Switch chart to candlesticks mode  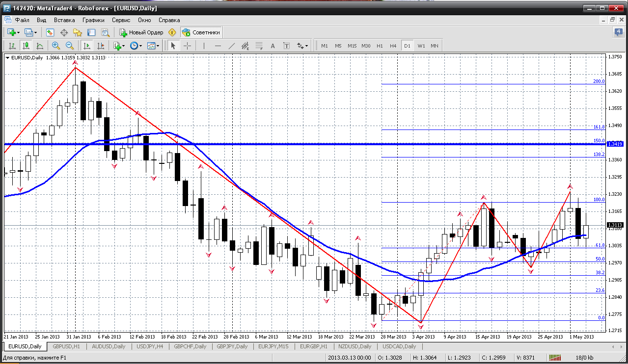(x=26, y=46)
